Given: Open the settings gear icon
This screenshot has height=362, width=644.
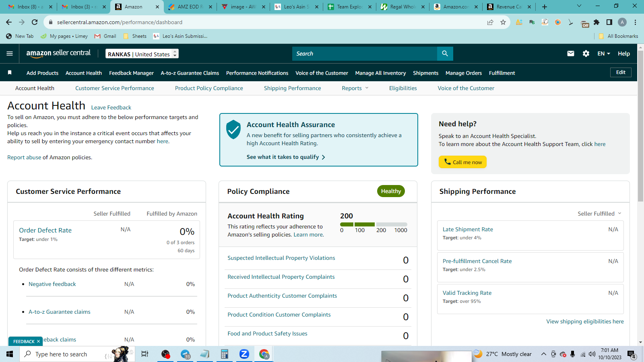Looking at the screenshot, I should pos(586,53).
